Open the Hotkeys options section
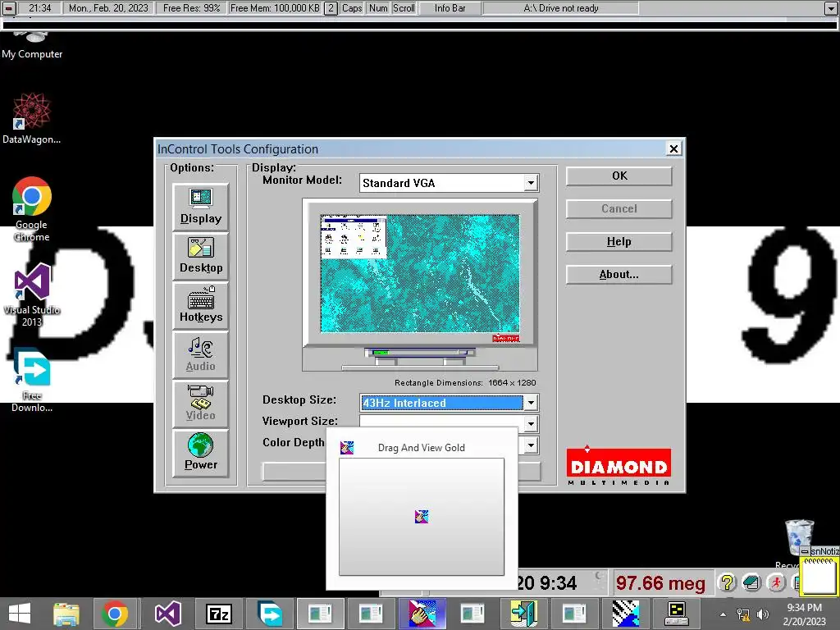The width and height of the screenshot is (840, 630). (201, 305)
